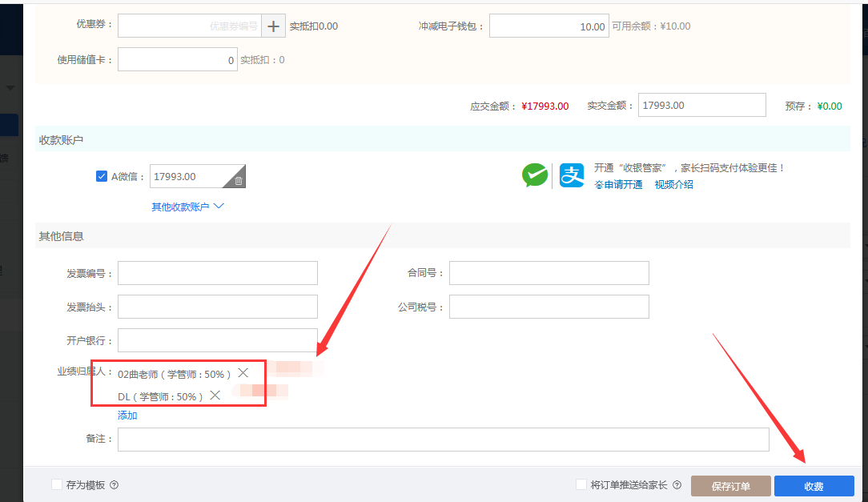
Task: Click 可用余额：¥10.00 text
Action: click(651, 26)
